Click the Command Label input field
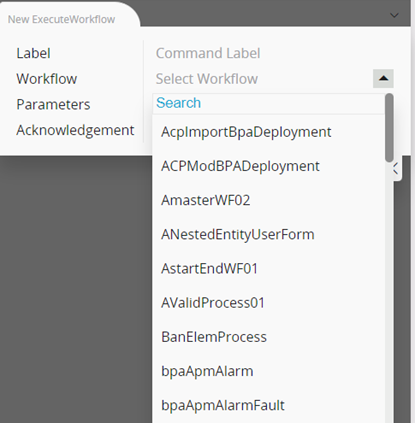 [274, 53]
